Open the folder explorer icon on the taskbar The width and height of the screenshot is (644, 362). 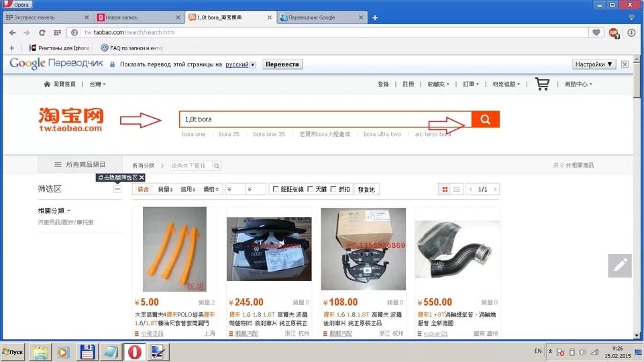[x=40, y=352]
